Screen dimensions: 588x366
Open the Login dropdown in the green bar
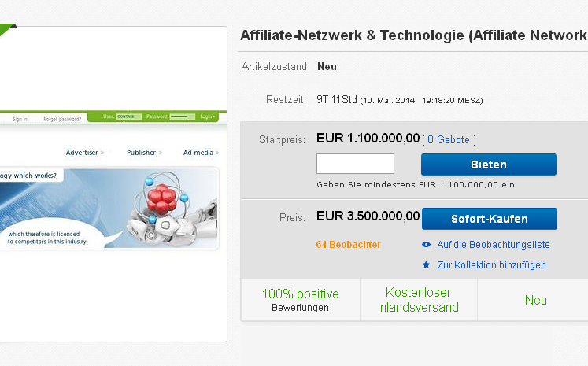coord(208,116)
